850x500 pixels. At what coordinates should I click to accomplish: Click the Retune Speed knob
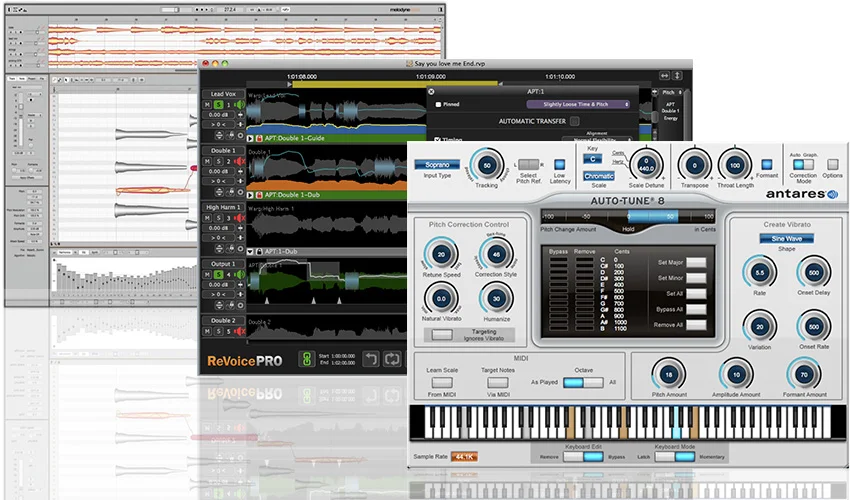tap(441, 254)
